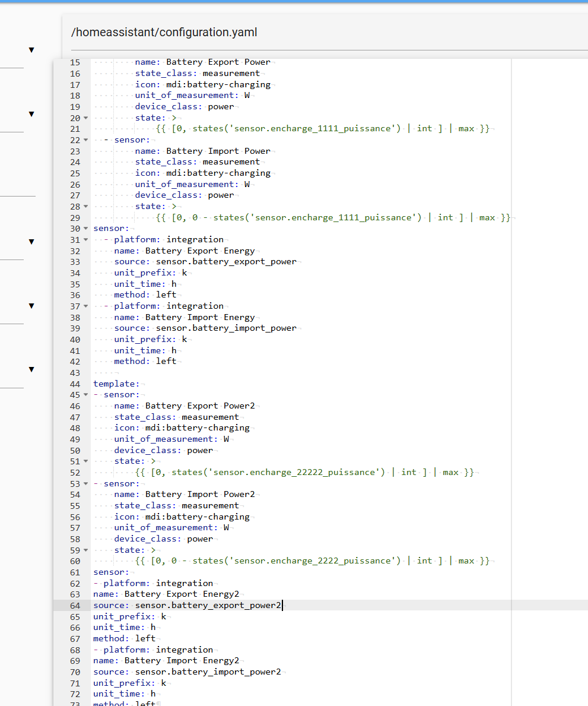Image resolution: width=588 pixels, height=706 pixels.
Task: Click 'method: left' on line 36
Action: click(x=145, y=295)
